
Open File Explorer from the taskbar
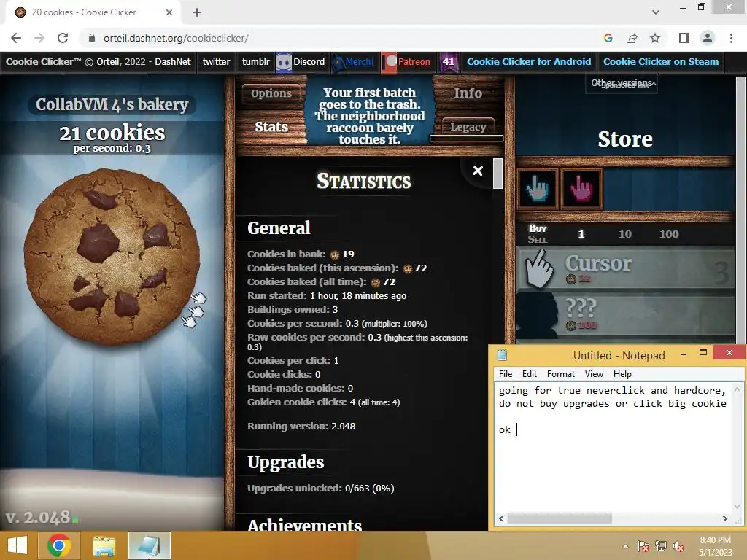coord(104,545)
